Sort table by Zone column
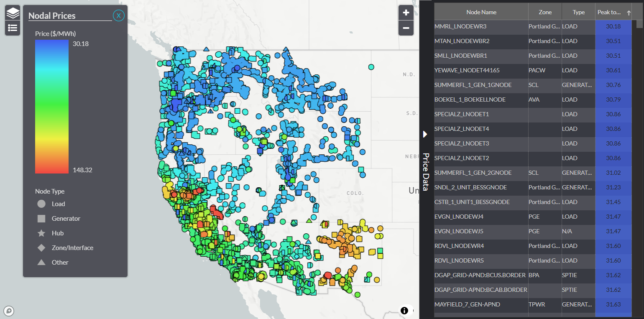644x319 pixels. pyautogui.click(x=545, y=12)
